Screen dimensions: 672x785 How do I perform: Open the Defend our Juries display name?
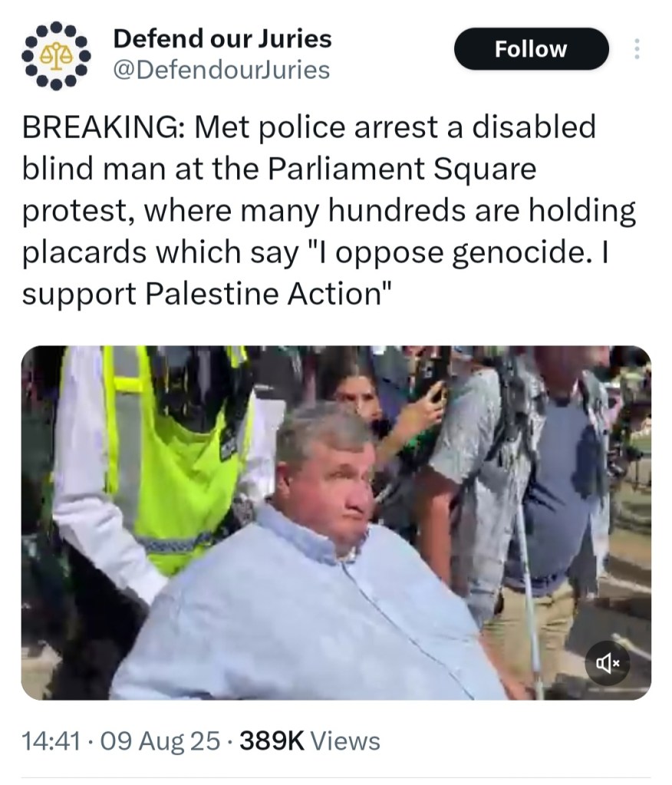coord(222,39)
